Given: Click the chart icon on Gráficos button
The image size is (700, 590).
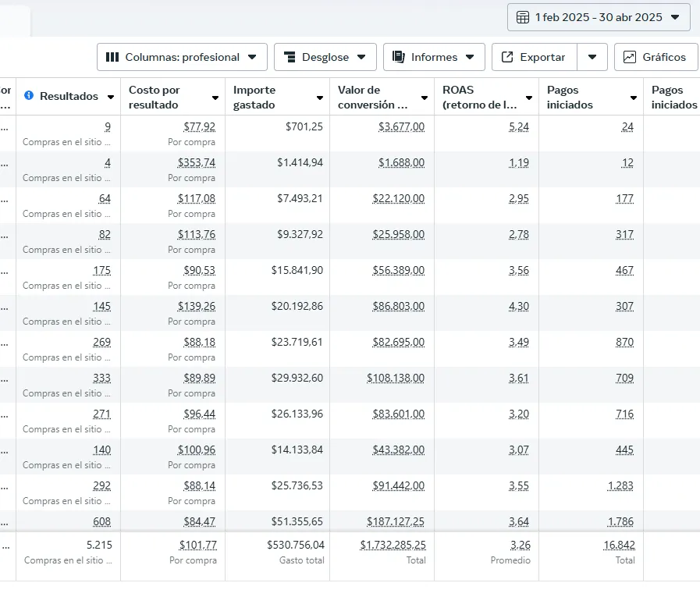Looking at the screenshot, I should click(630, 57).
